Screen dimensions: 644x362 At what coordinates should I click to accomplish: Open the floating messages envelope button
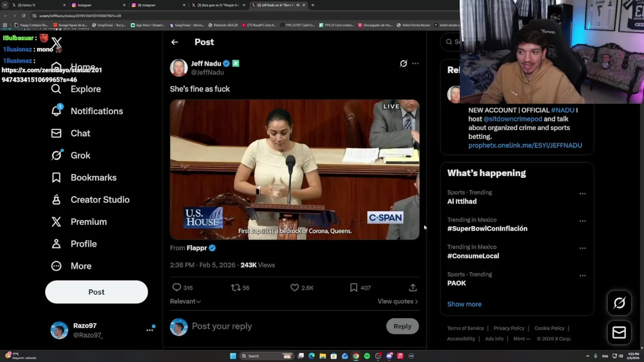[619, 332]
